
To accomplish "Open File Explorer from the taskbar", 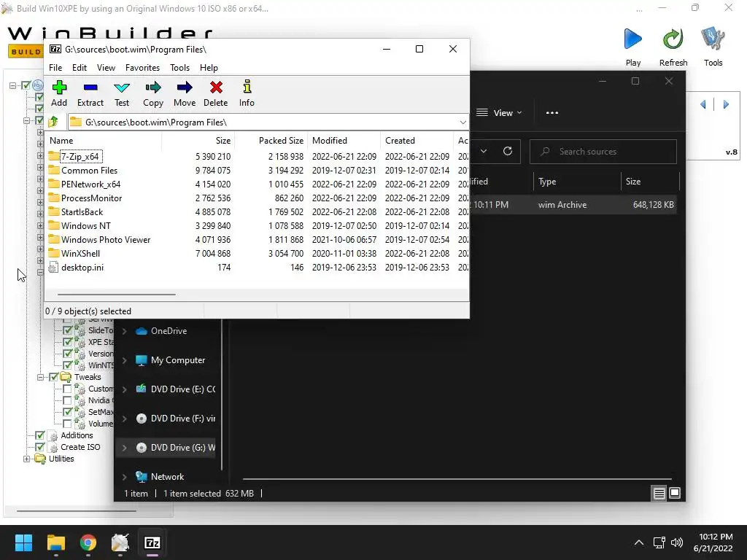I will coord(55,542).
